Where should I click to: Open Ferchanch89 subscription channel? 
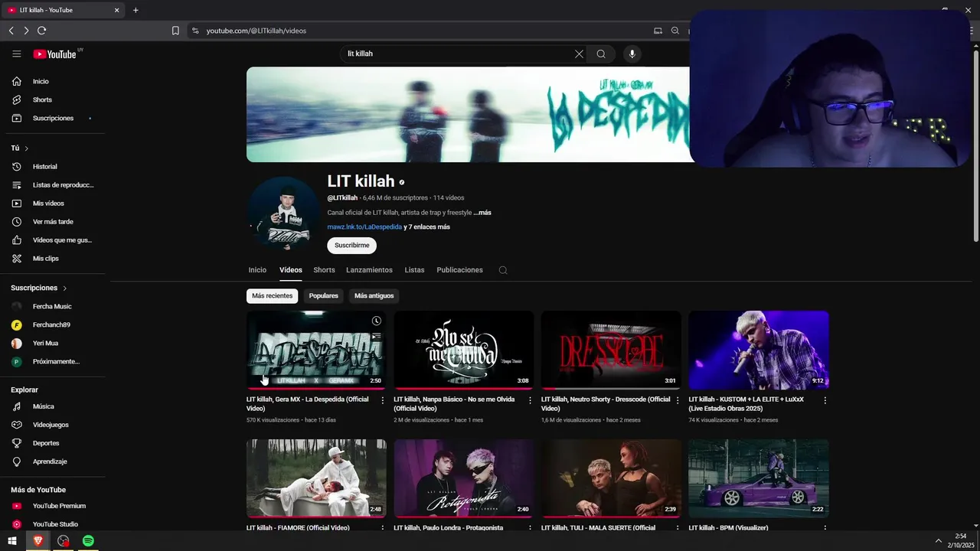coord(53,324)
